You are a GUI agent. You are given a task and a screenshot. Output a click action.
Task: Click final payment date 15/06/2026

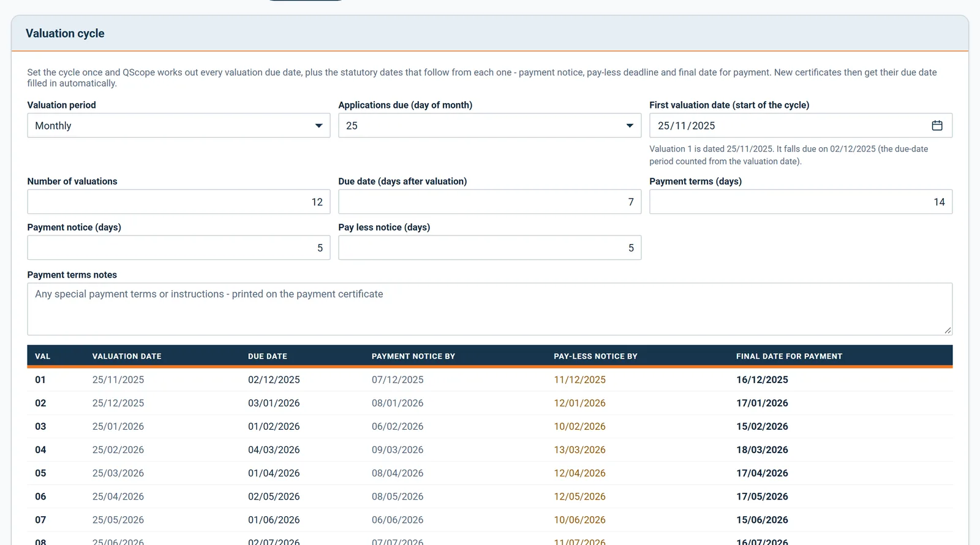pos(763,520)
